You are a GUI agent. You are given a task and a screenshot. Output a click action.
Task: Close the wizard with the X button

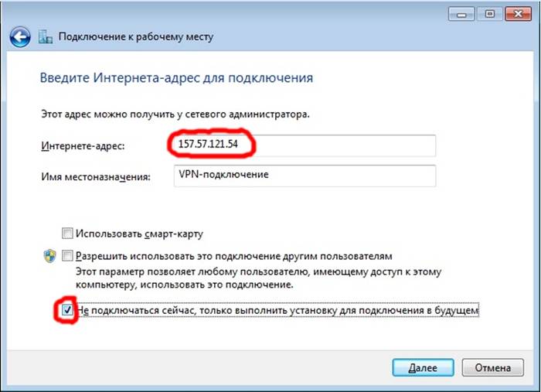tap(518, 14)
